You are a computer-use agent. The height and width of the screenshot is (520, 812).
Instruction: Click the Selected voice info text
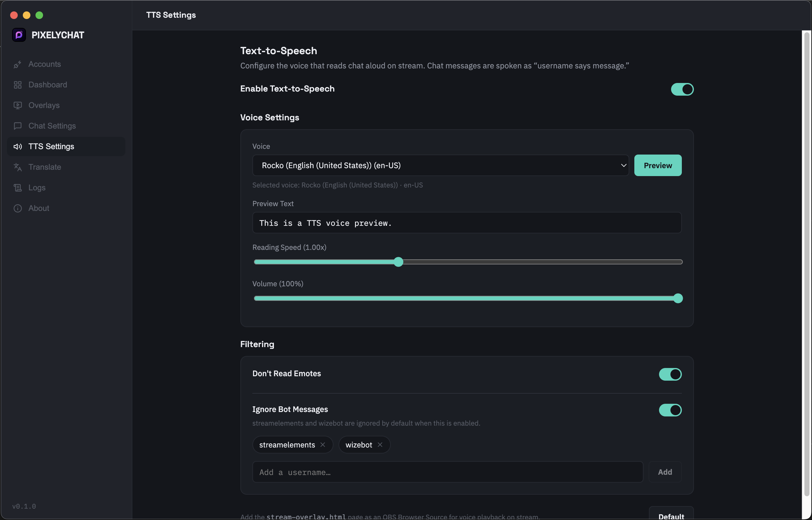tap(338, 185)
